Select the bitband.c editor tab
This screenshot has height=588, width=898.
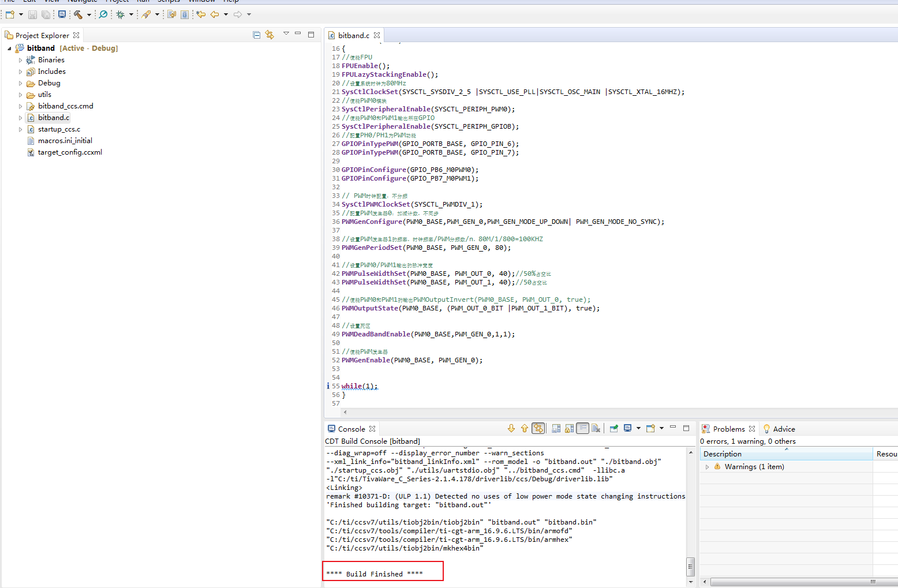pos(353,35)
